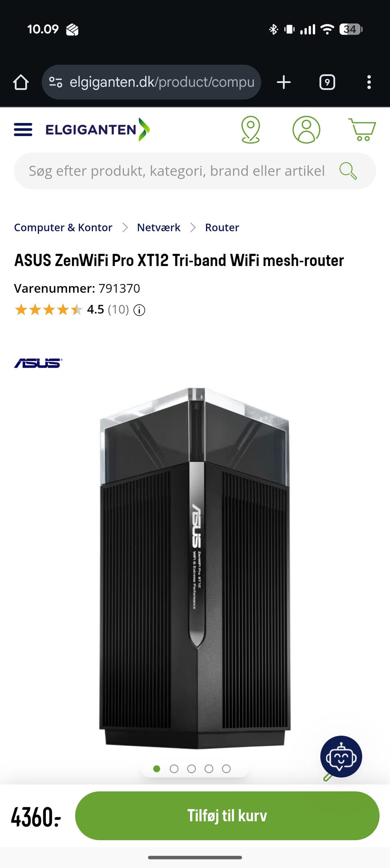390x868 pixels.
Task: Go to the Netværk breadcrumb
Action: click(158, 227)
